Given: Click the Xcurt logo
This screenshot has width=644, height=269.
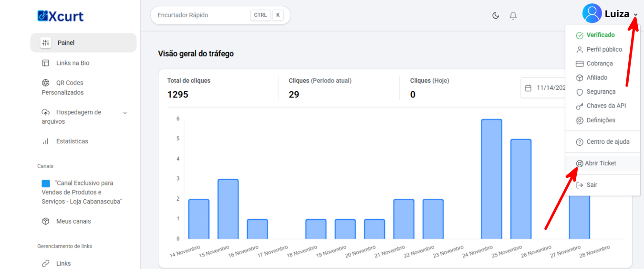Looking at the screenshot, I should click(x=61, y=16).
